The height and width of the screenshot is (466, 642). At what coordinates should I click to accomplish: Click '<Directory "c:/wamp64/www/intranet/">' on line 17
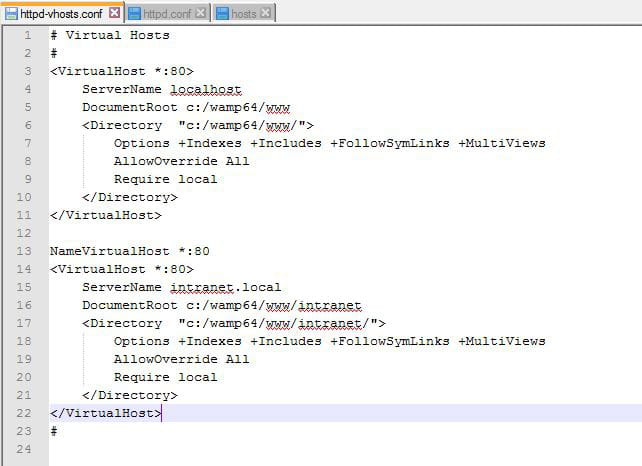pyautogui.click(x=234, y=323)
